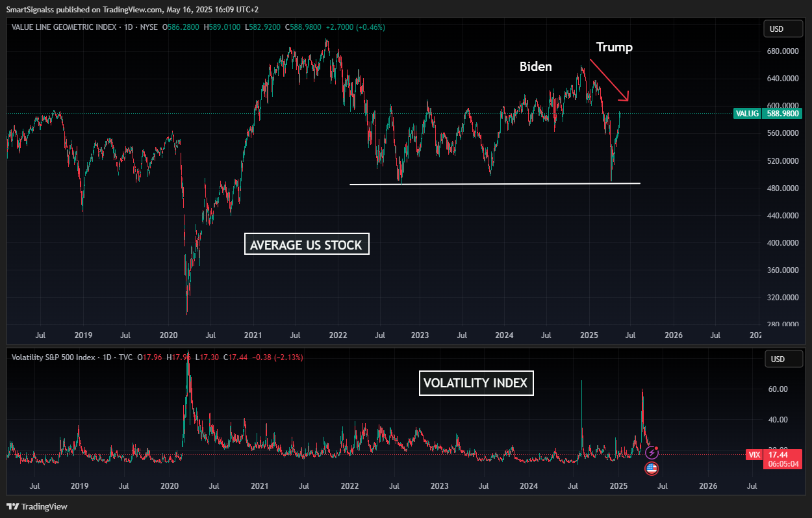Image resolution: width=812 pixels, height=518 pixels.
Task: Click the Volatility S&P 500 Index title
Action: click(x=54, y=357)
